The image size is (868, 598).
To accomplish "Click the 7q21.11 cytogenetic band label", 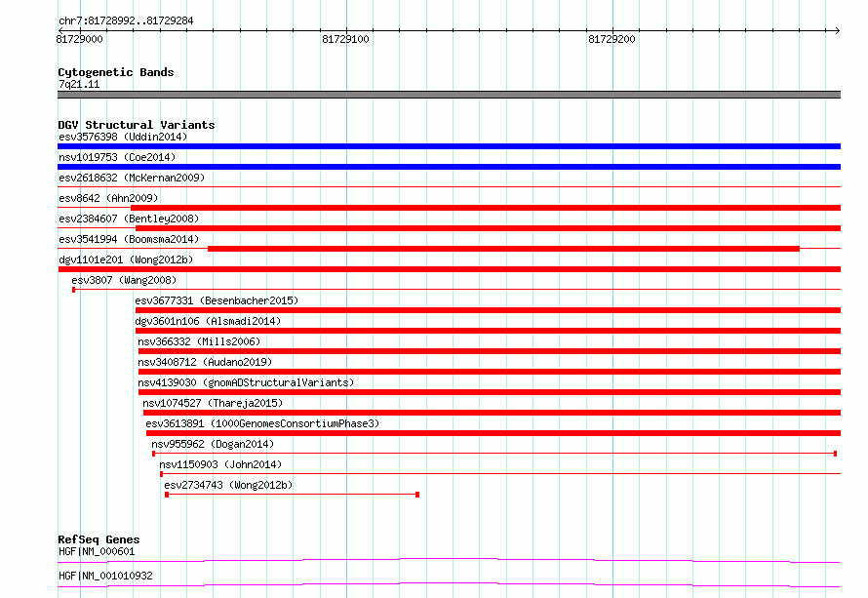I will (x=79, y=84).
